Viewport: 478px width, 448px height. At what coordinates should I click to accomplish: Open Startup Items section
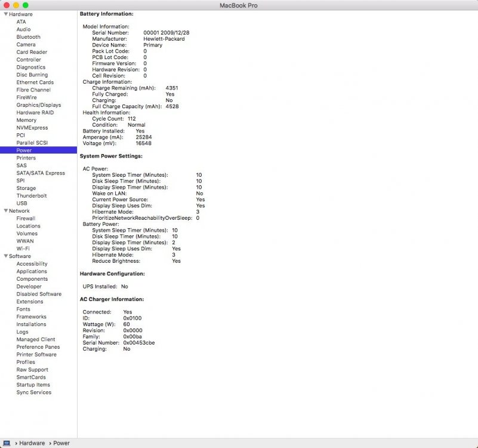[33, 385]
